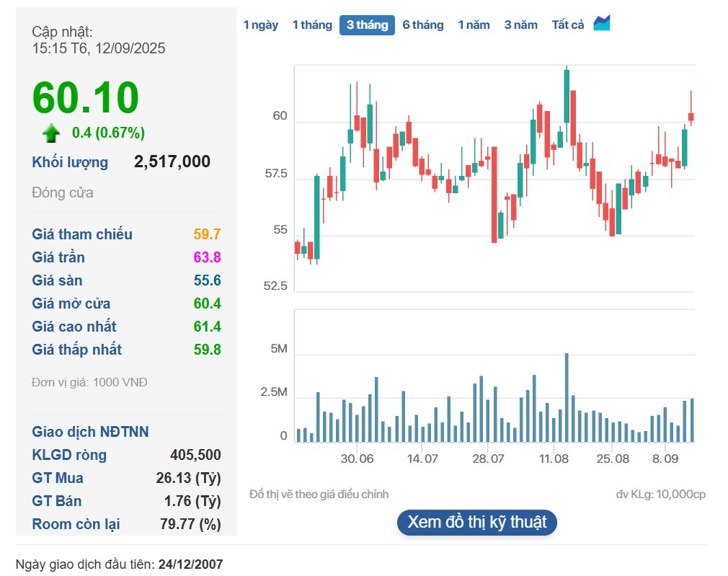Image resolution: width=728 pixels, height=576 pixels.
Task: Click the rightmost red candlestick on chart
Action: (x=691, y=116)
